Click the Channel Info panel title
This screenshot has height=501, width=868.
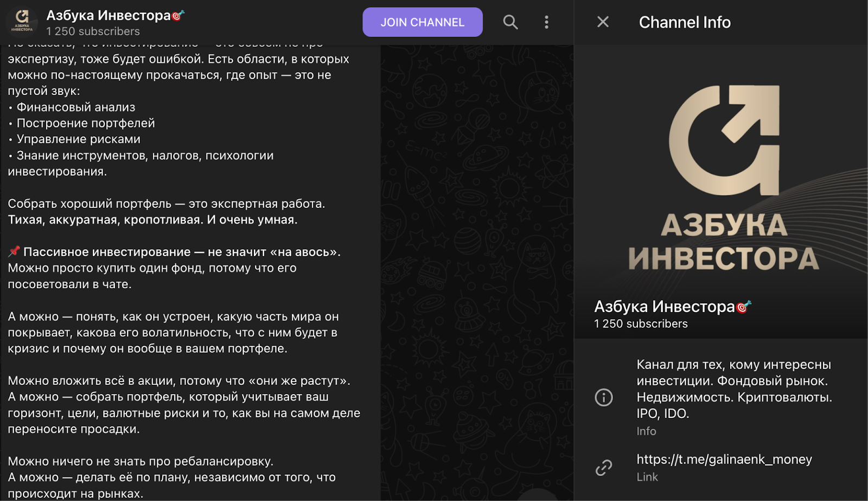(685, 22)
